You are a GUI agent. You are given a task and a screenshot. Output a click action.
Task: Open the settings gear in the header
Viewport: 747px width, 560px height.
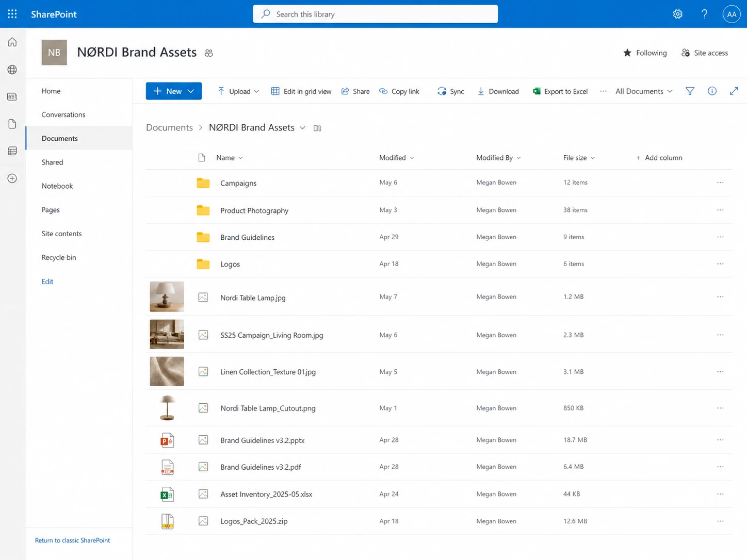(x=678, y=14)
